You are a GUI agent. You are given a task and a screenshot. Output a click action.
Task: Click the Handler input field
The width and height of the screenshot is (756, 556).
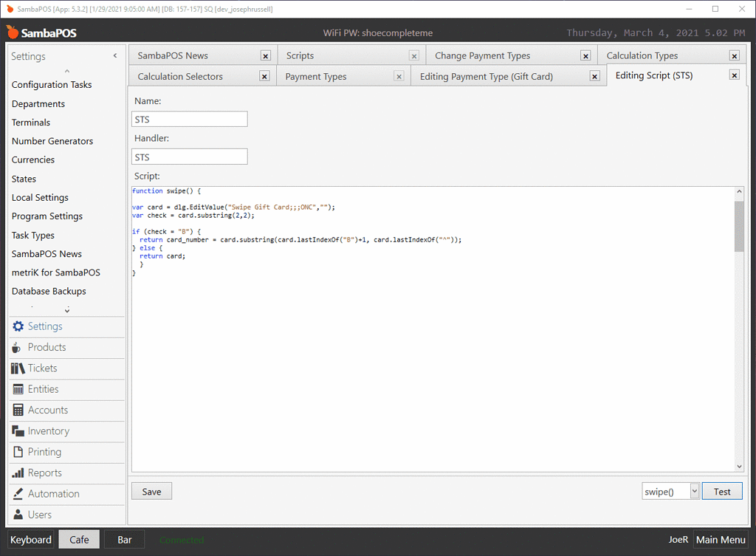point(189,157)
